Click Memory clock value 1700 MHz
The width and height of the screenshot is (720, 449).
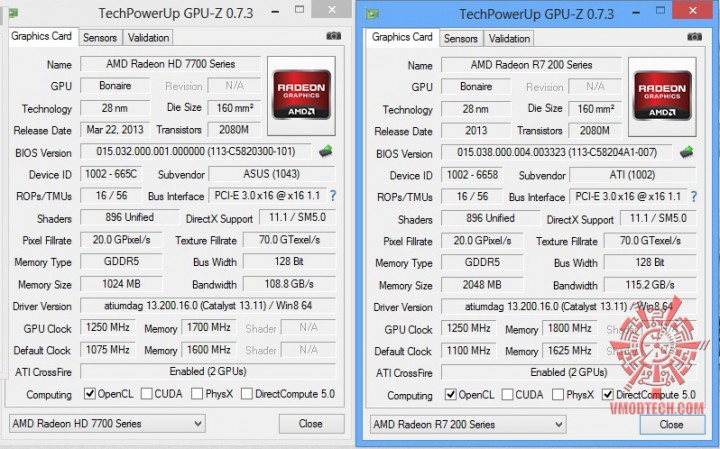click(x=209, y=327)
